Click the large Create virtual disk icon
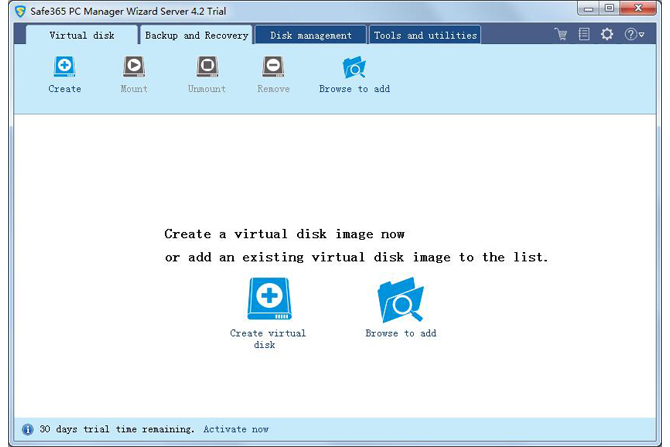The width and height of the screenshot is (670, 447). [269, 299]
